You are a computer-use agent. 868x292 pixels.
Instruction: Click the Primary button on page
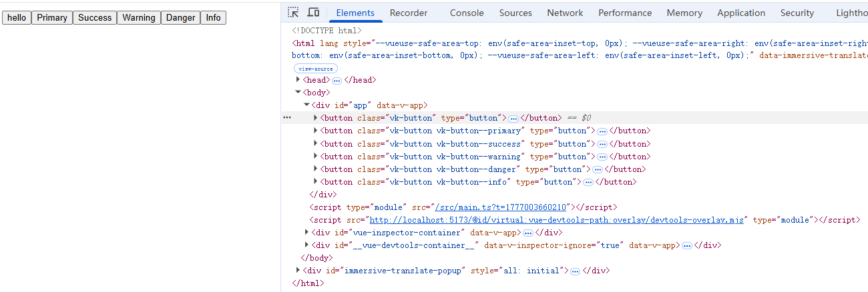coord(52,18)
